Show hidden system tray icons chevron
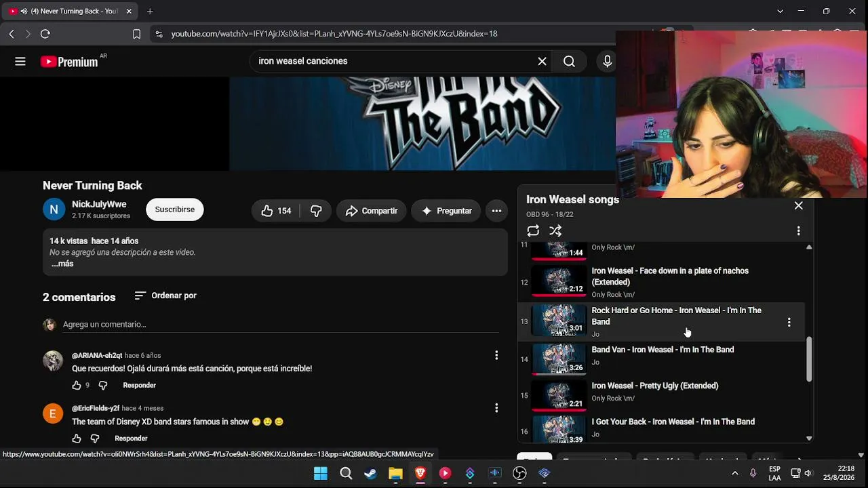This screenshot has width=868, height=488. pyautogui.click(x=734, y=473)
